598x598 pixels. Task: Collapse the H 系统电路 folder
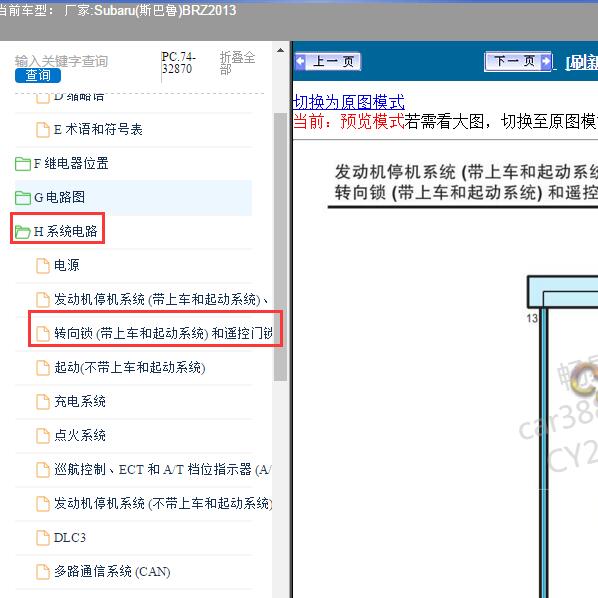coord(65,231)
